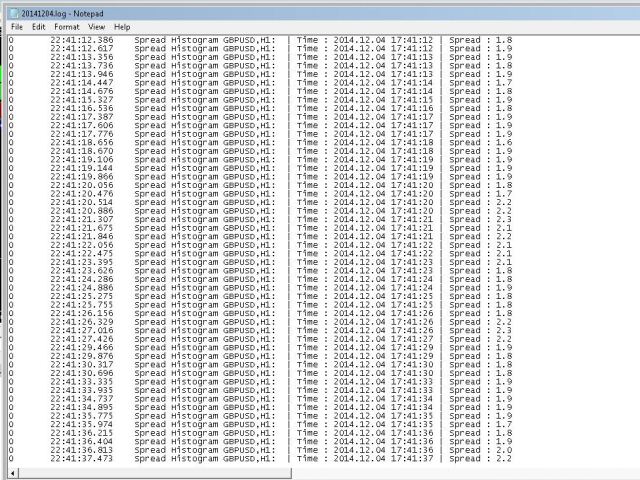Click the horizontal scrollbar left arrow
This screenshot has width=640, height=480.
pyautogui.click(x=12, y=474)
